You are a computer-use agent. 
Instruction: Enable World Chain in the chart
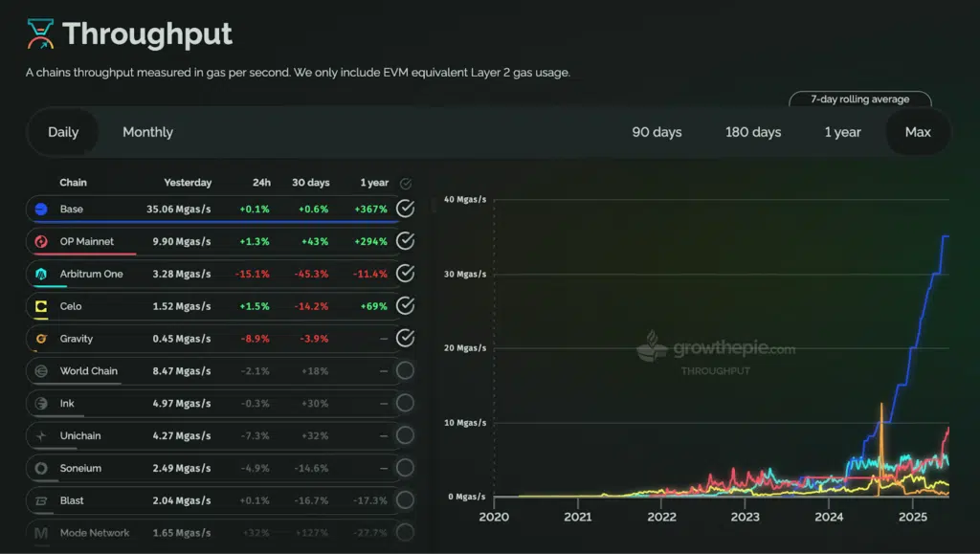pyautogui.click(x=406, y=371)
